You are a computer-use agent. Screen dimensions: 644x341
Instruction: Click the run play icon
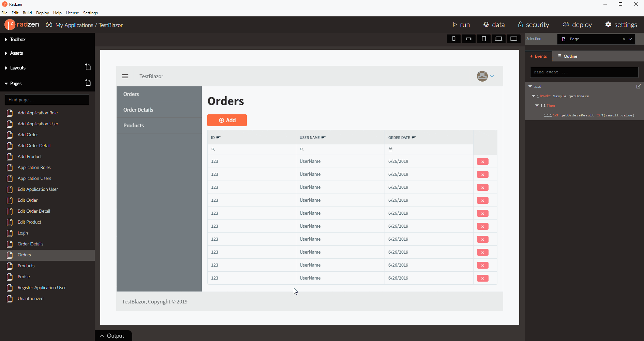tap(454, 25)
